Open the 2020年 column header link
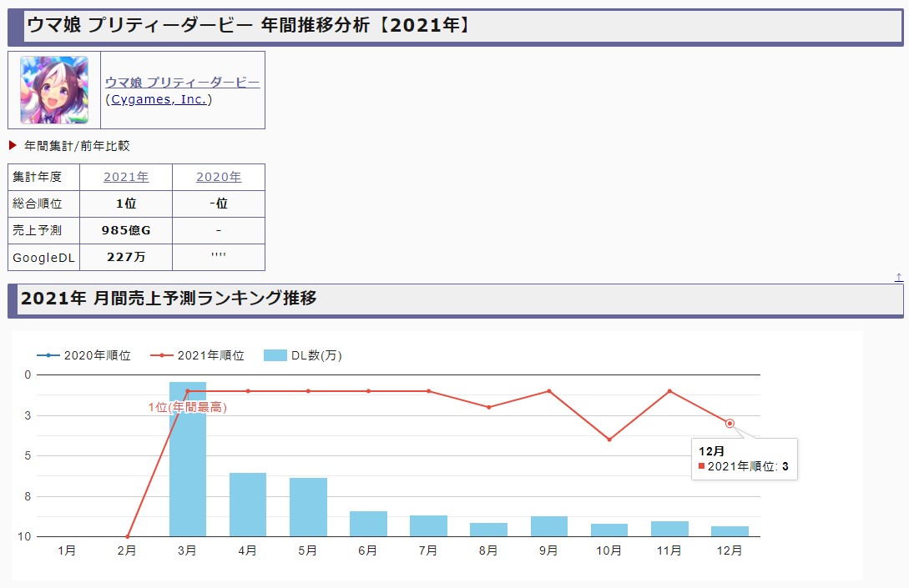Viewport: 909px width, 588px height. pyautogui.click(x=219, y=177)
